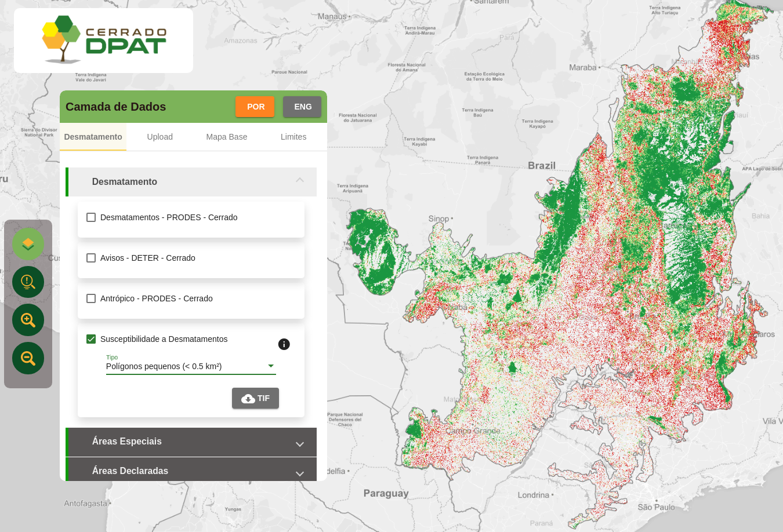The image size is (783, 532).
Task: Enable Antrópico - PRODES - Cerrado layer
Action: (x=91, y=298)
